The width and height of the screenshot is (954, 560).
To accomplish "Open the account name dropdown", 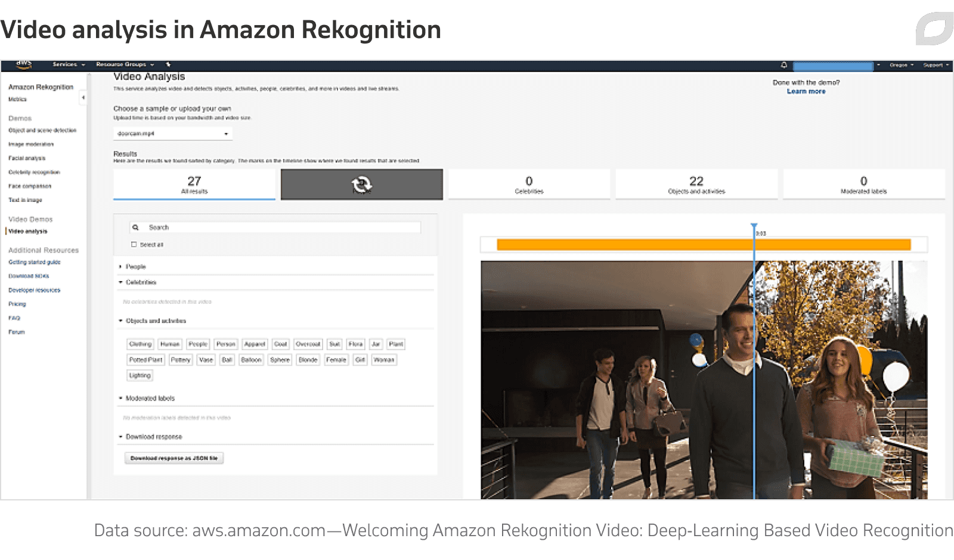I will (x=836, y=66).
